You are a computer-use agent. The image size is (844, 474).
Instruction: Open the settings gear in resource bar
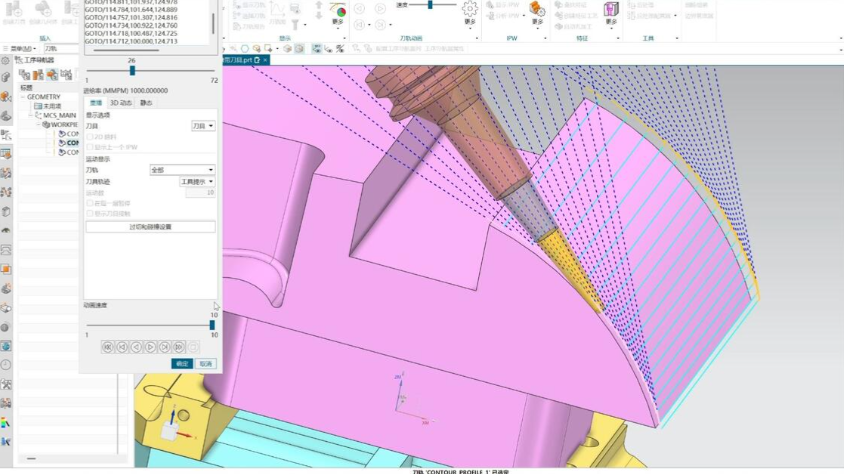click(6, 60)
